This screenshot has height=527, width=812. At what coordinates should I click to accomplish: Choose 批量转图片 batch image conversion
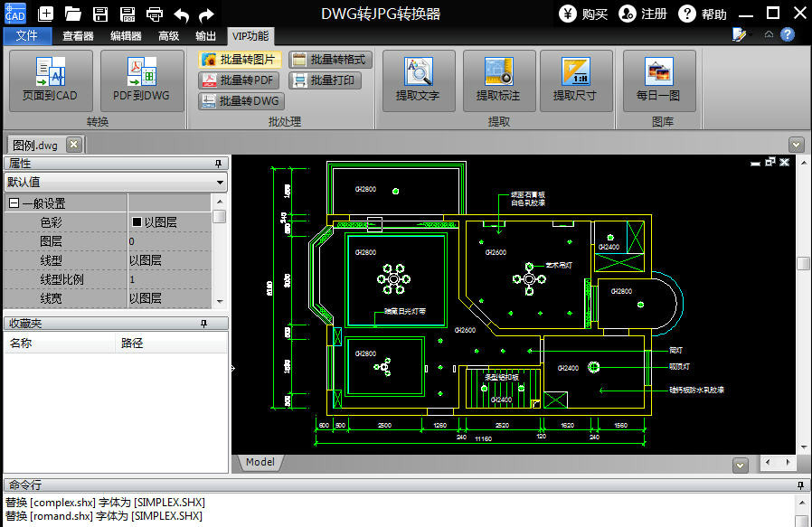pos(240,60)
